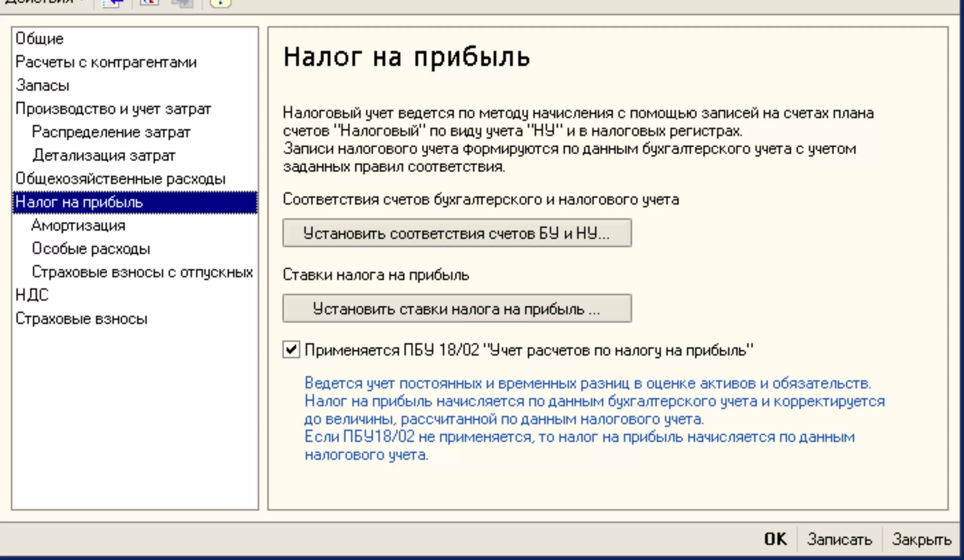Select Общие section in the list
This screenshot has width=964, height=560.
coord(40,39)
